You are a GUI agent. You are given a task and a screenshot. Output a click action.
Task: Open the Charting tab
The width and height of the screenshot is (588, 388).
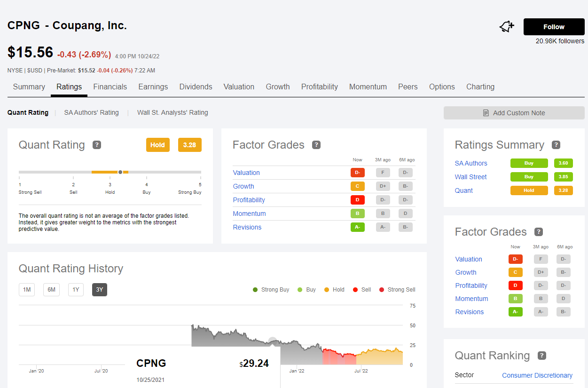click(480, 87)
